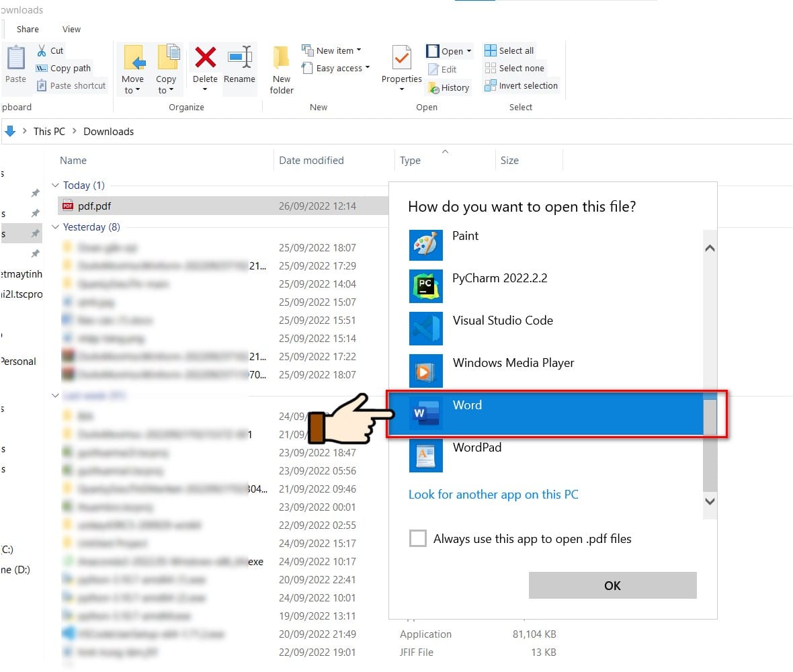Create a New folder
This screenshot has height=672, width=793.
(x=281, y=70)
